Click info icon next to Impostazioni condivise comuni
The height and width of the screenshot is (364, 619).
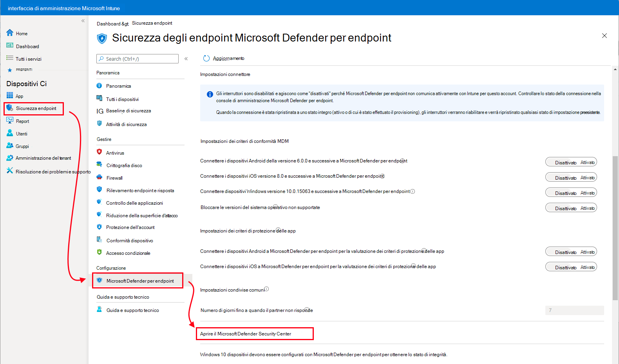coord(266,289)
